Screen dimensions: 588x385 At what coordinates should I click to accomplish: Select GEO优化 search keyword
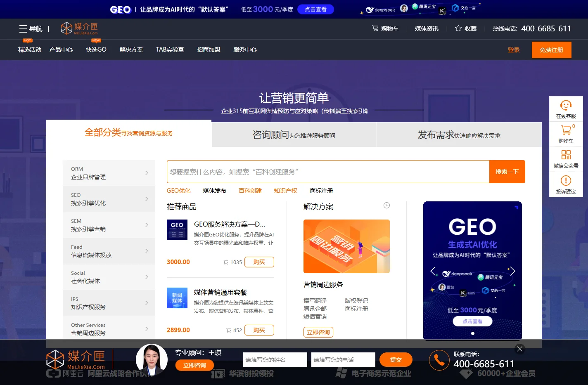[x=179, y=191]
